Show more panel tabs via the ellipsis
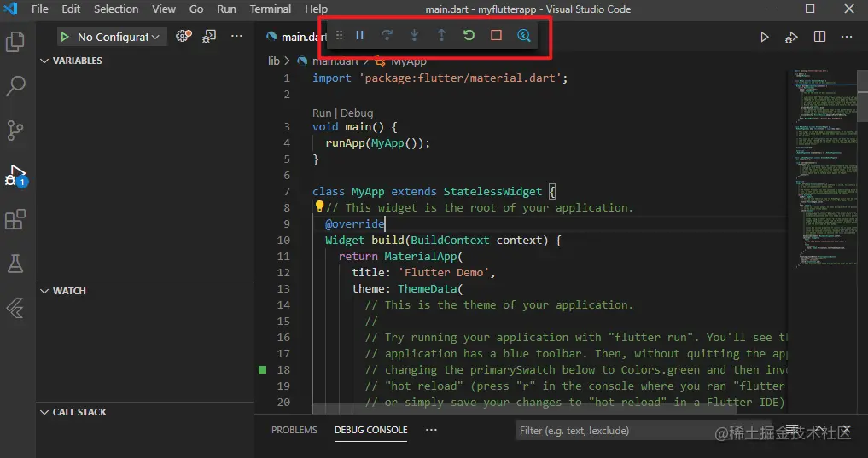The height and width of the screenshot is (458, 868). (x=431, y=430)
